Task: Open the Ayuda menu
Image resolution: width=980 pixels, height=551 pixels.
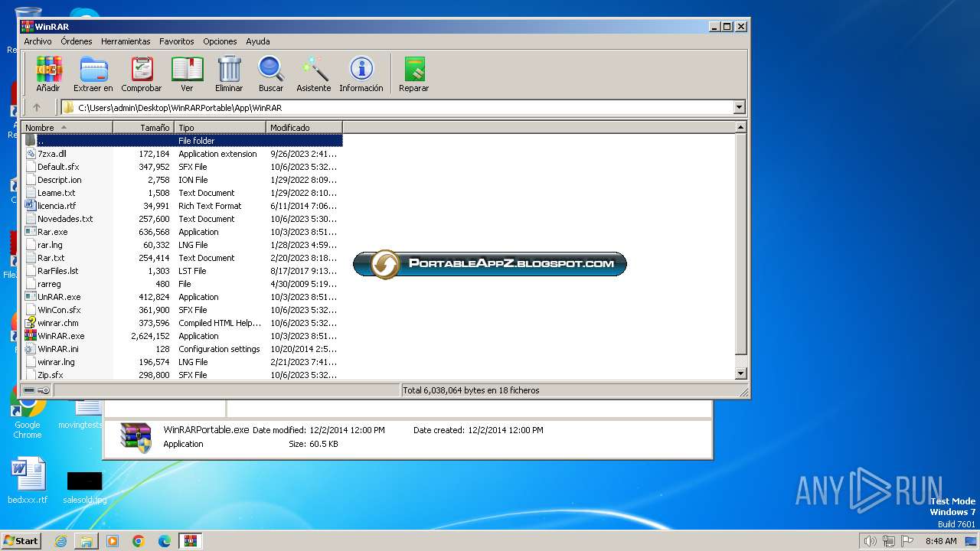Action: tap(258, 41)
